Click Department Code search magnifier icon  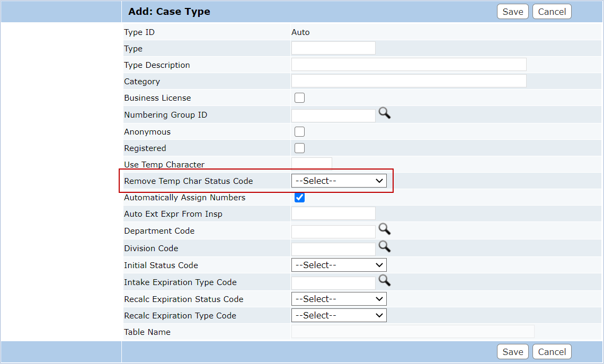click(384, 229)
